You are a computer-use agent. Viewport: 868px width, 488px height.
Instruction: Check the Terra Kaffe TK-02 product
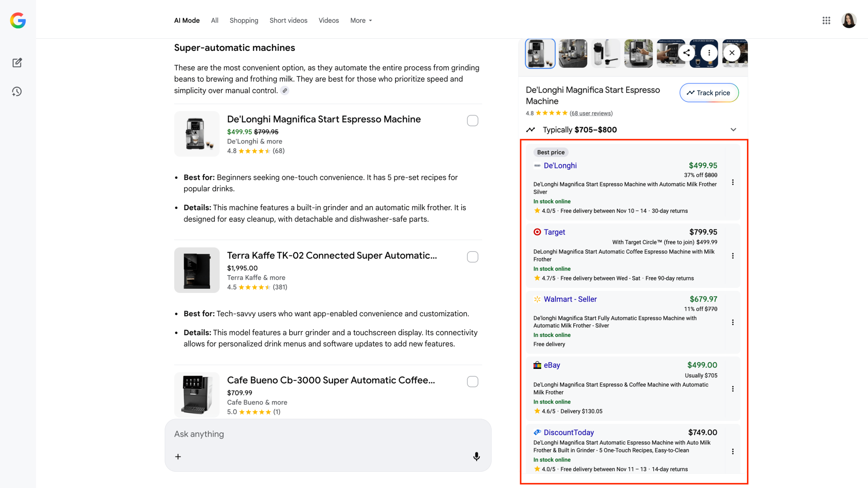[x=473, y=257]
